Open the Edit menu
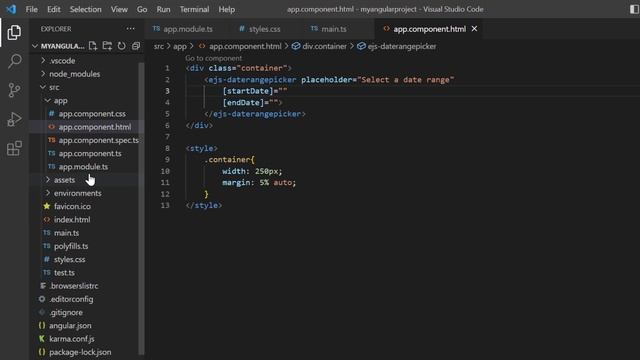Screen dimensions: 640x360 click(53, 9)
